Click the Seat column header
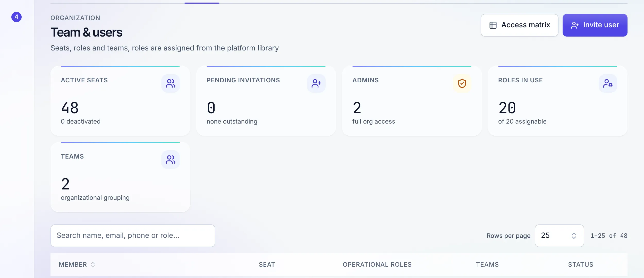644x278 pixels. click(267, 265)
